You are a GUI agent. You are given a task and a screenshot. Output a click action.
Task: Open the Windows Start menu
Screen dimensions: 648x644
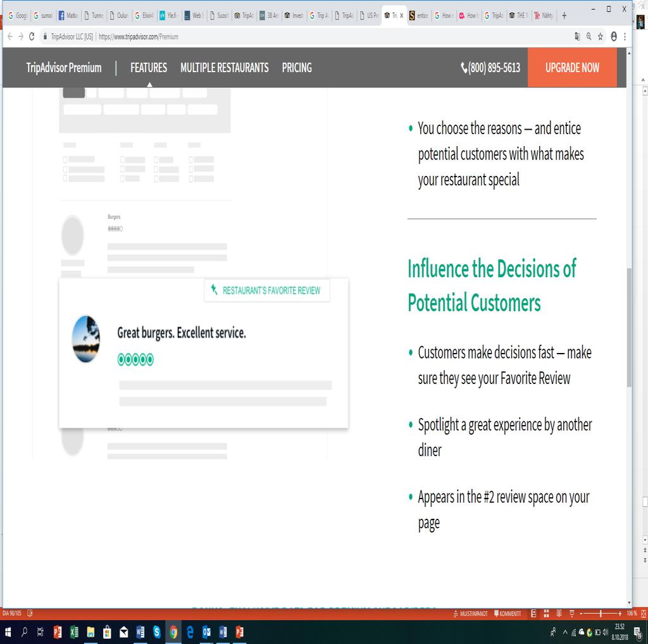tap(8, 632)
